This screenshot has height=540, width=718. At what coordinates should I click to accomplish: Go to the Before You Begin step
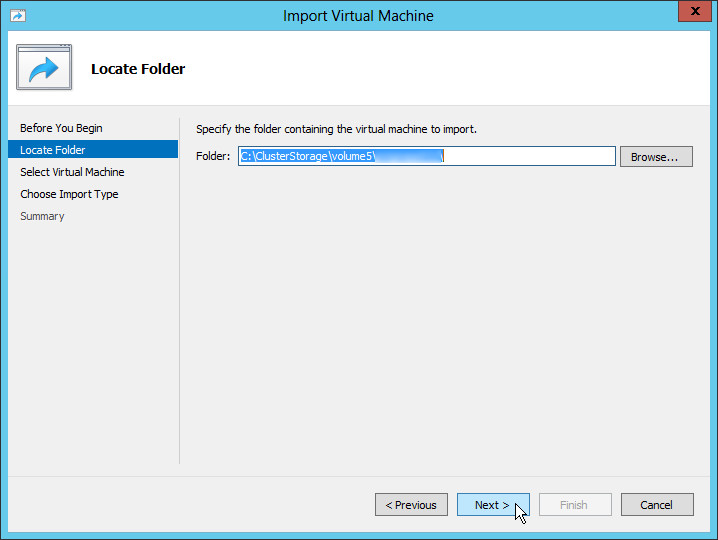coord(61,128)
